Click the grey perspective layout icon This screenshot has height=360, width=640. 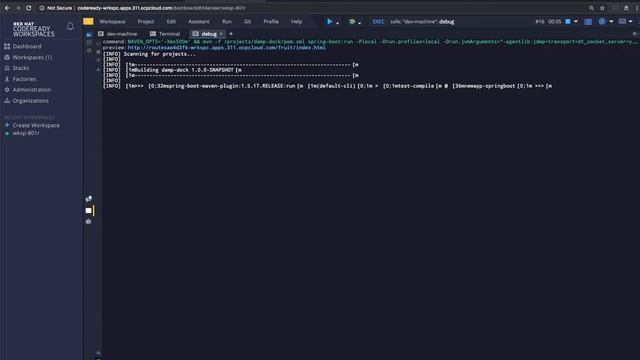coord(622,21)
